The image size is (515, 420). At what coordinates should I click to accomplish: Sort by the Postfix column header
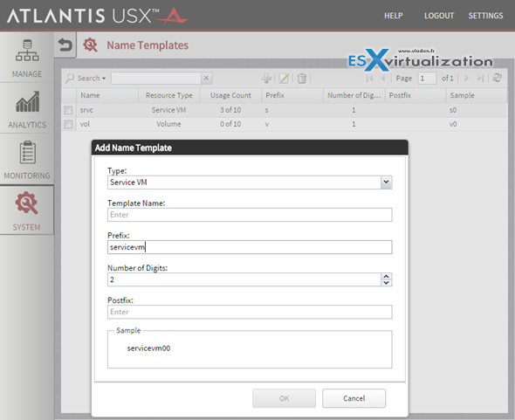[415, 95]
